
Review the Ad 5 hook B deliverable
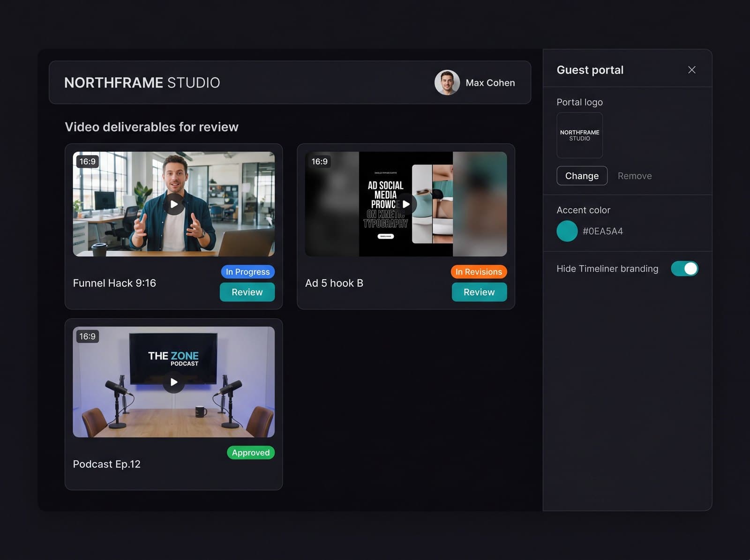point(479,292)
